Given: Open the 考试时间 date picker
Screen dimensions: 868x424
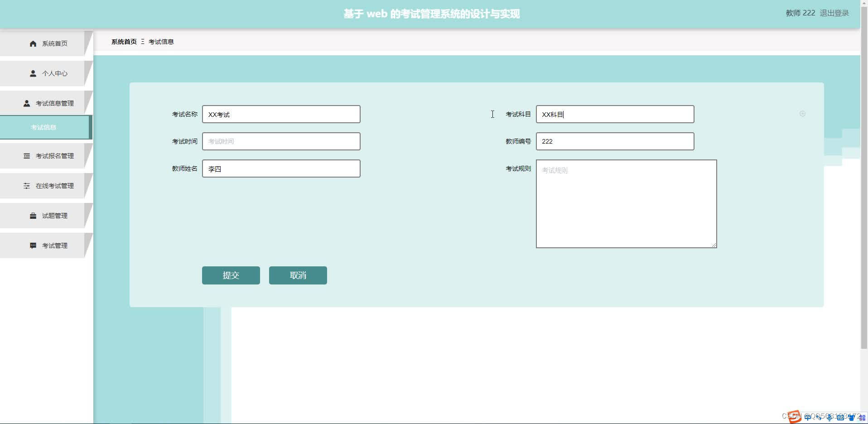Looking at the screenshot, I should tap(281, 141).
